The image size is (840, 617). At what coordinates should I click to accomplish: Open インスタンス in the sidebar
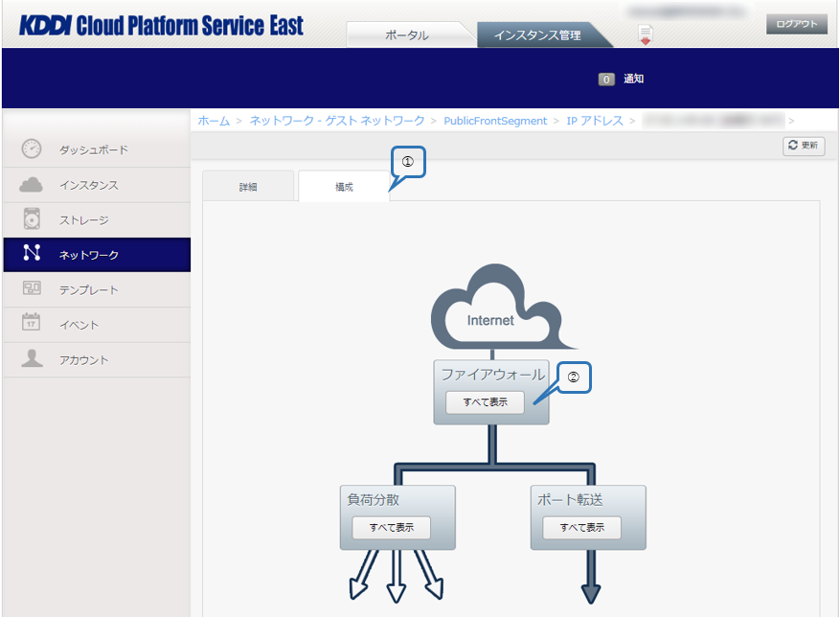[97, 185]
